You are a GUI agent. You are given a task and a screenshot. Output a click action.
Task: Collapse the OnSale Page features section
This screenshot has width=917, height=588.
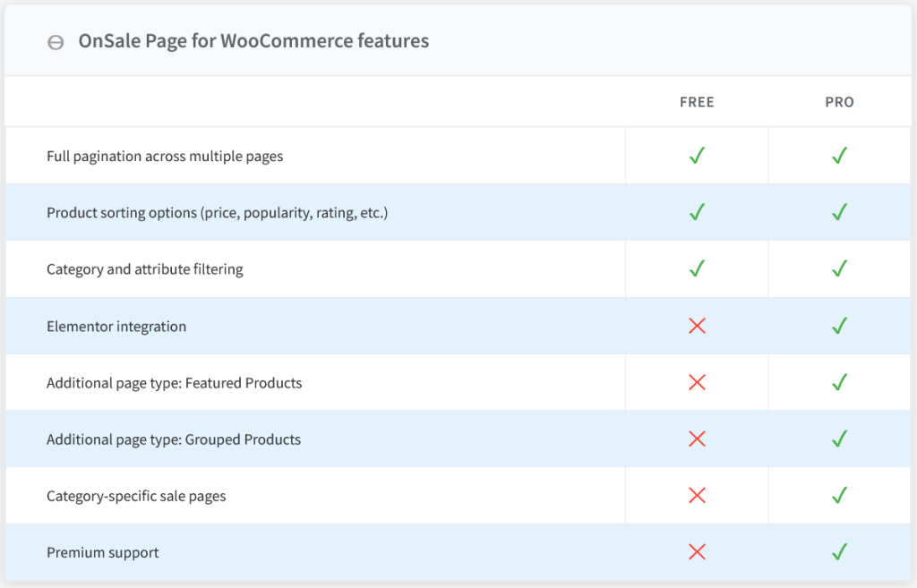pyautogui.click(x=56, y=42)
